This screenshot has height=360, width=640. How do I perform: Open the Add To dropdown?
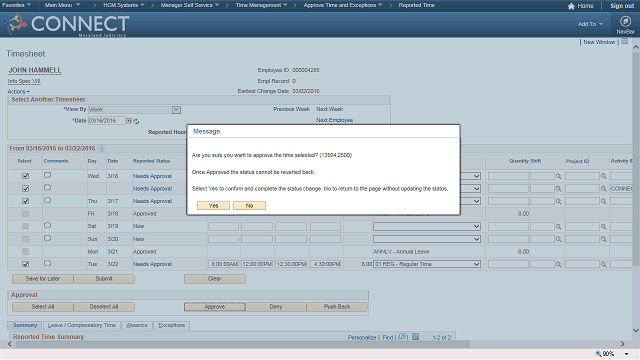[x=590, y=24]
